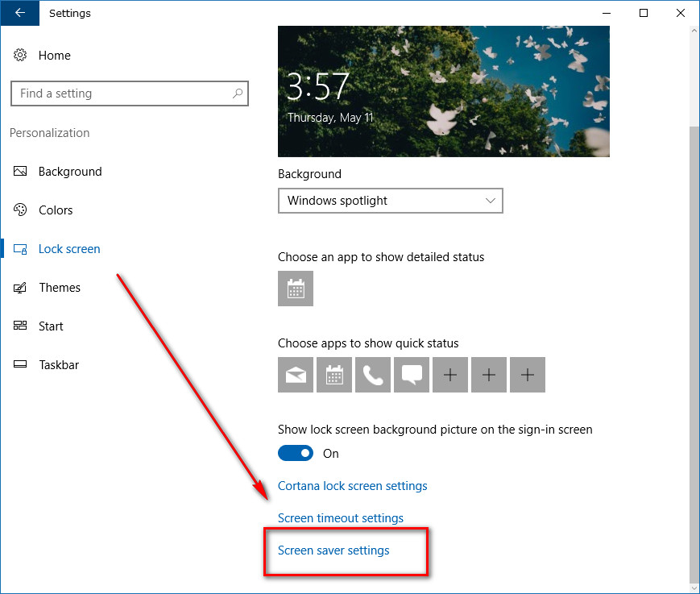Select the Mail quick status icon

click(296, 375)
